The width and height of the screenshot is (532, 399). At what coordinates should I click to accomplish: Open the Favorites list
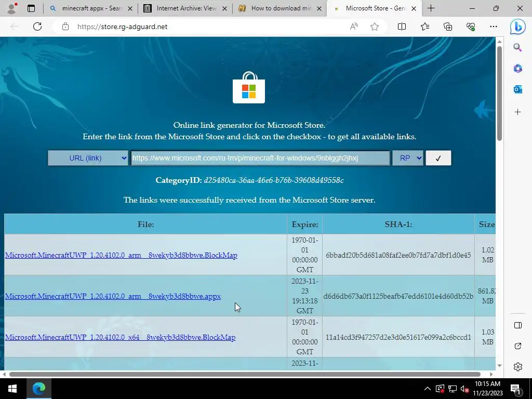pyautogui.click(x=425, y=26)
